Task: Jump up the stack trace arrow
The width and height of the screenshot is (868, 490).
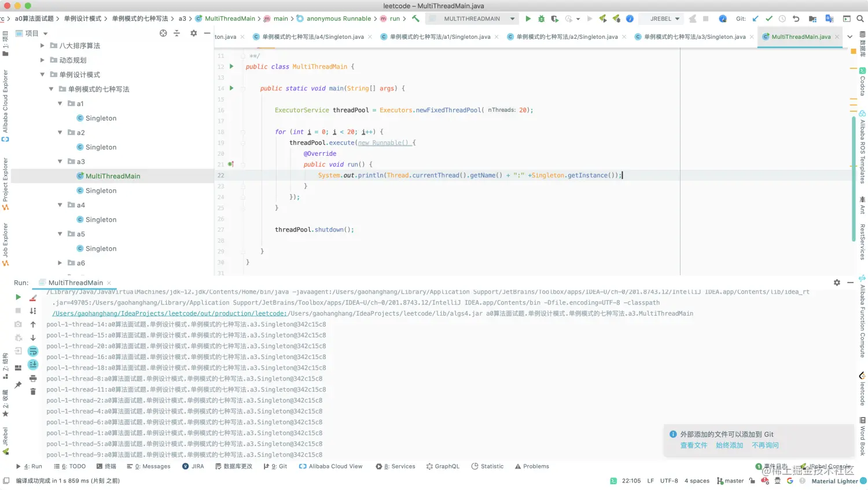Action: (33, 324)
